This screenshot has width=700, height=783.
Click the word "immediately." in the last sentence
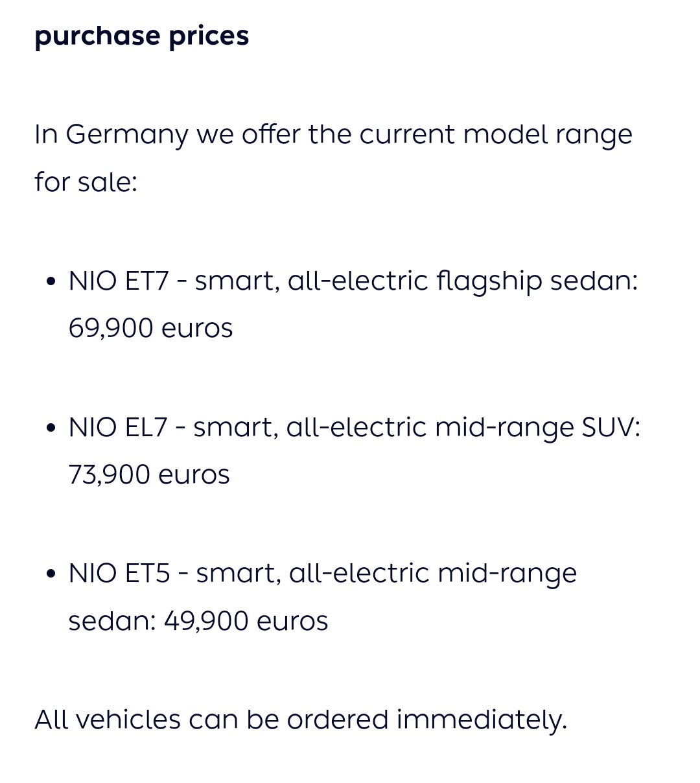coord(482,720)
